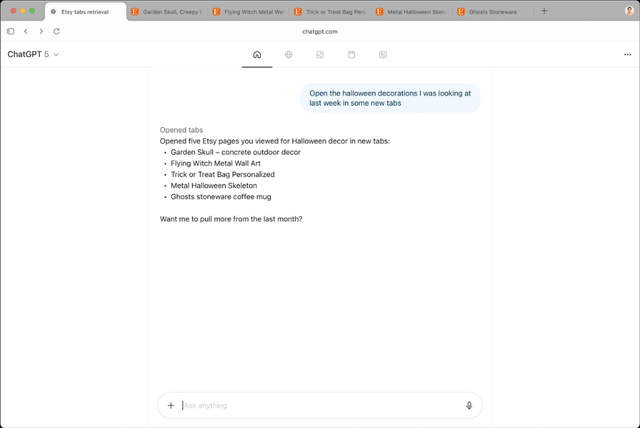The image size is (640, 428).
Task: Open the news panel icon beside calendar
Action: (383, 55)
